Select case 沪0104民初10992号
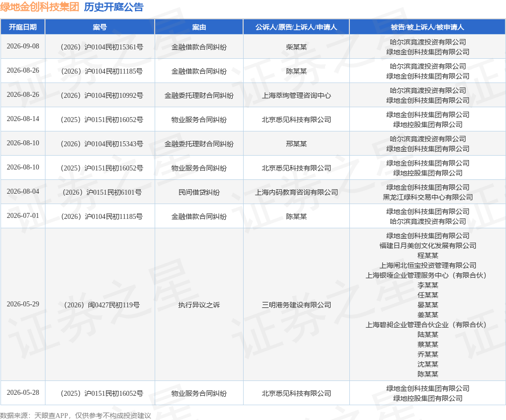The width and height of the screenshot is (506, 420). [x=102, y=95]
